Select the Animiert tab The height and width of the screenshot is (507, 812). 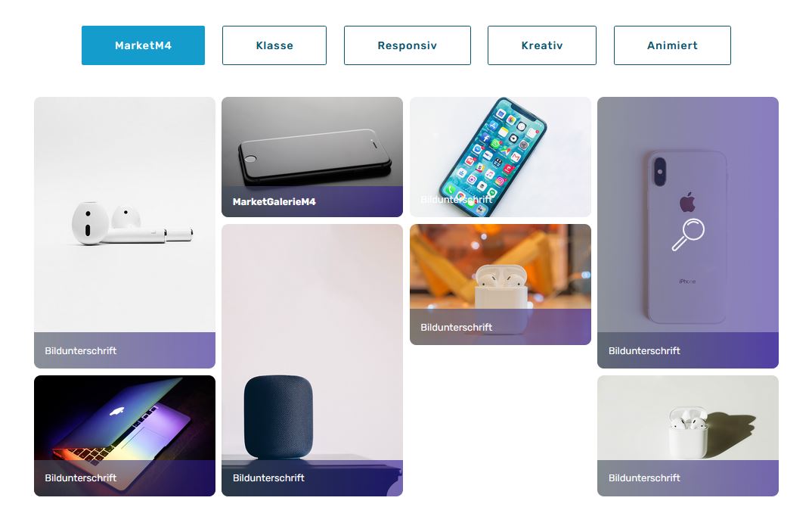tap(672, 45)
